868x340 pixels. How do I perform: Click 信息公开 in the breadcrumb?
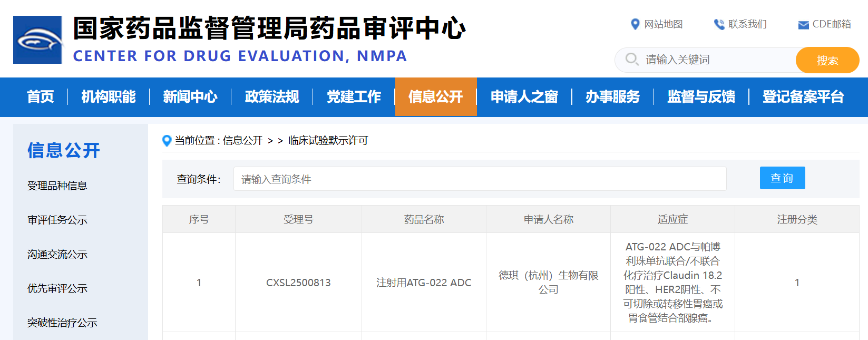[x=242, y=141]
